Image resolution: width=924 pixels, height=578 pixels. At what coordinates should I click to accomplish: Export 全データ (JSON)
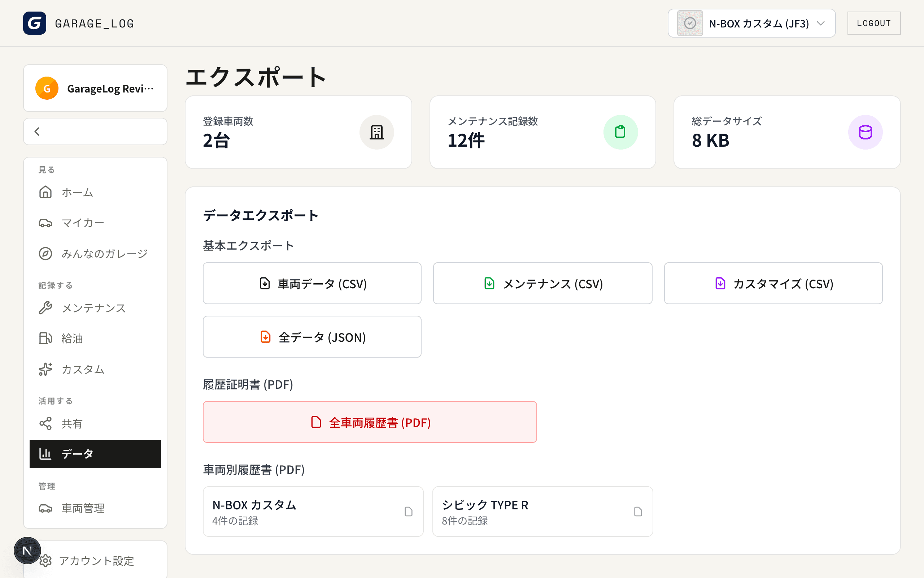click(x=312, y=337)
